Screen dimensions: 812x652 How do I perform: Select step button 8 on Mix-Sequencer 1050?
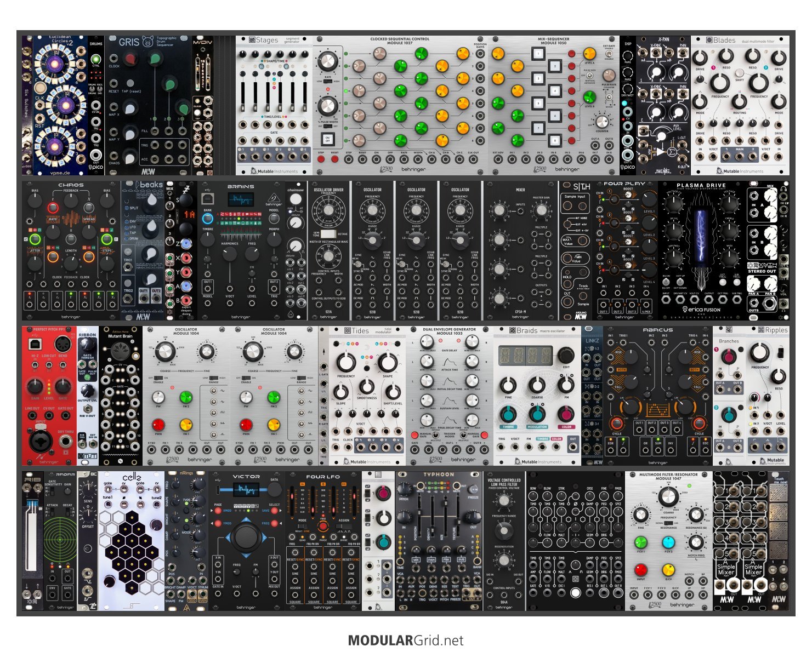coord(554,141)
